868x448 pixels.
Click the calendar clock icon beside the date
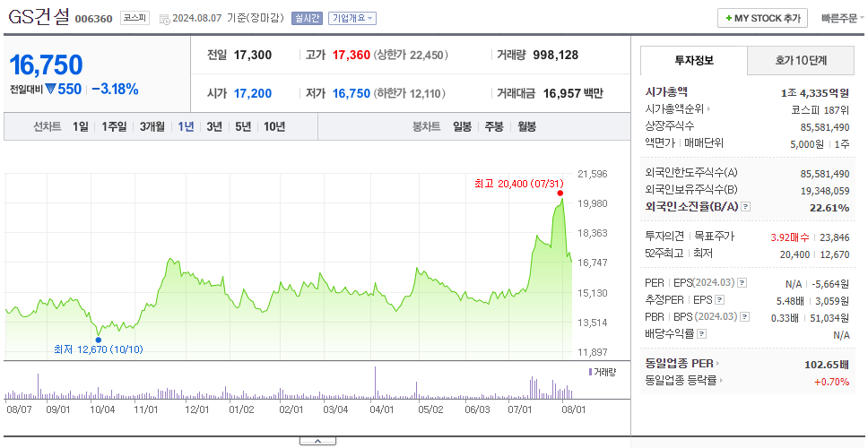pyautogui.click(x=164, y=19)
